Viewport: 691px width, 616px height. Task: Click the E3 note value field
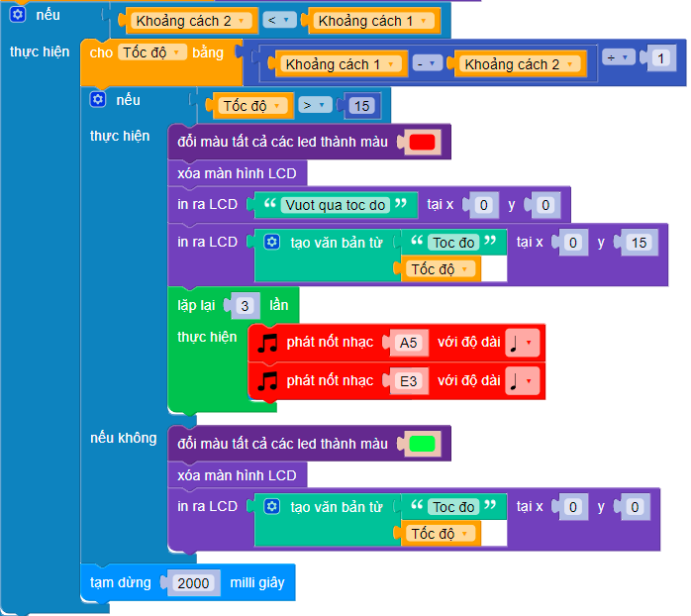tap(408, 380)
